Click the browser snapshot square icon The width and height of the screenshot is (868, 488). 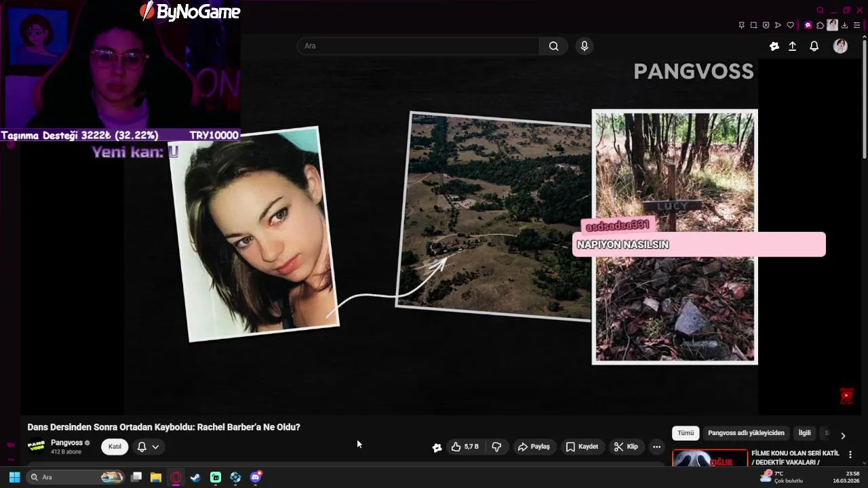coord(753,25)
